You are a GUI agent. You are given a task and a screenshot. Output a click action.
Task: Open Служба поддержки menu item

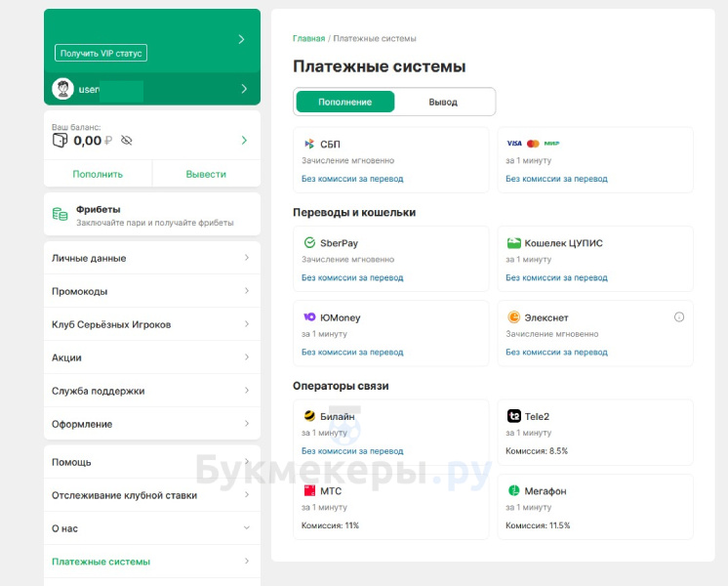pos(152,391)
